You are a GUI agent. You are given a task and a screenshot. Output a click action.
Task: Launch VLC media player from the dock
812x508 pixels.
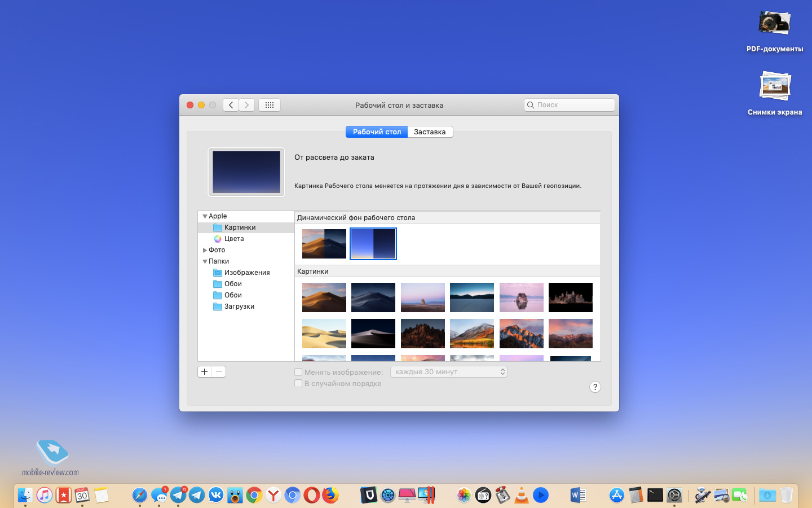tap(522, 495)
